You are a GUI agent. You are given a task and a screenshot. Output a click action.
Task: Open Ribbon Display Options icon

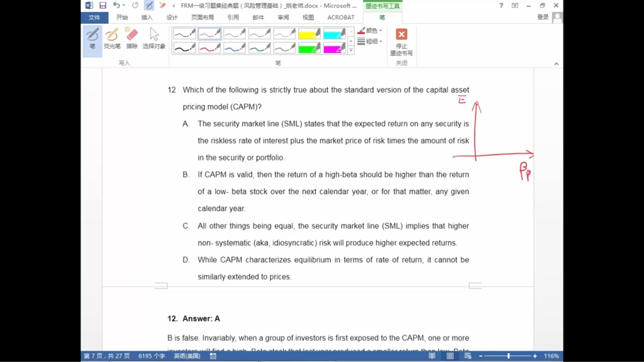514,5
